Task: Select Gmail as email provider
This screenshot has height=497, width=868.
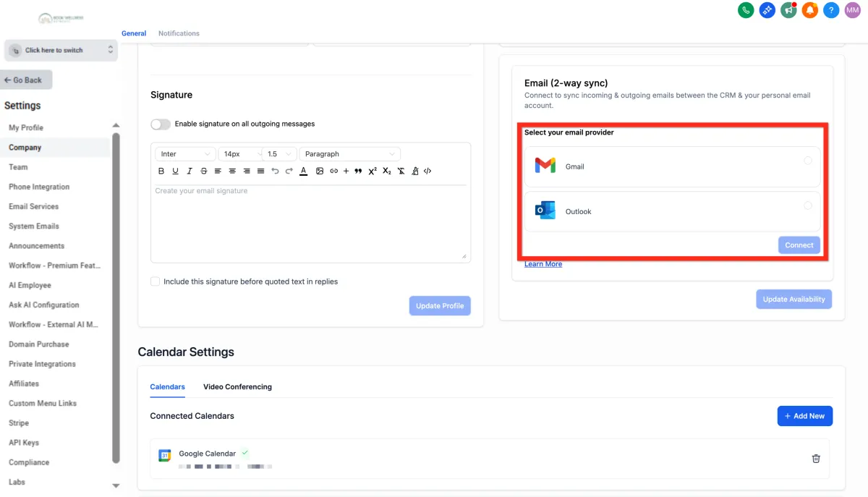Action: click(x=808, y=161)
